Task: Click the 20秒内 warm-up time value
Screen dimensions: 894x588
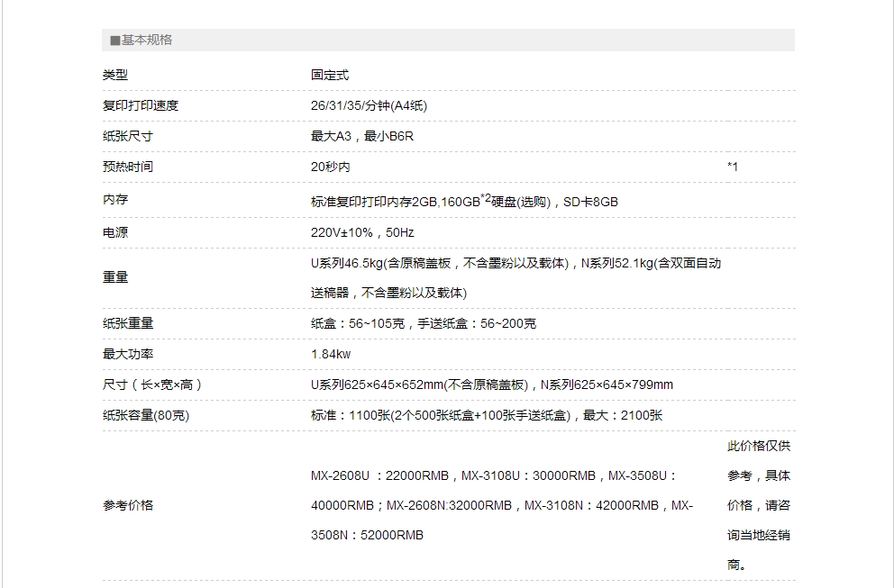Action: [x=331, y=167]
